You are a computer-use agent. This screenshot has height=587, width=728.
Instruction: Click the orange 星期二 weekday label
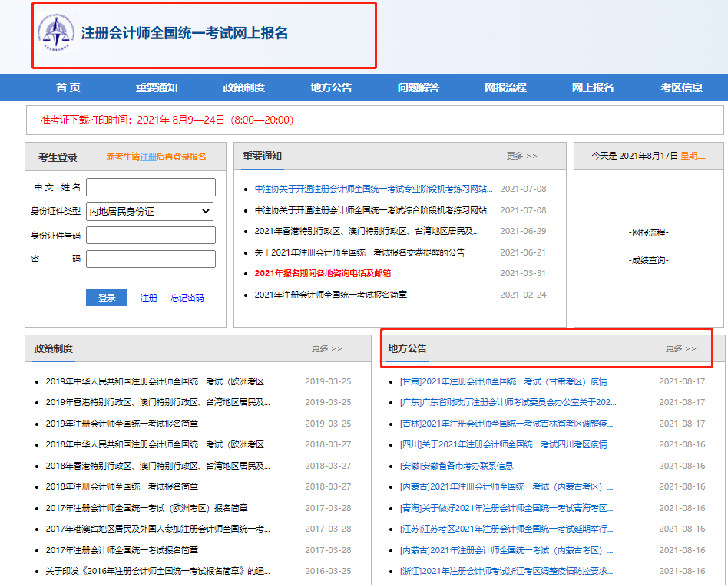693,156
